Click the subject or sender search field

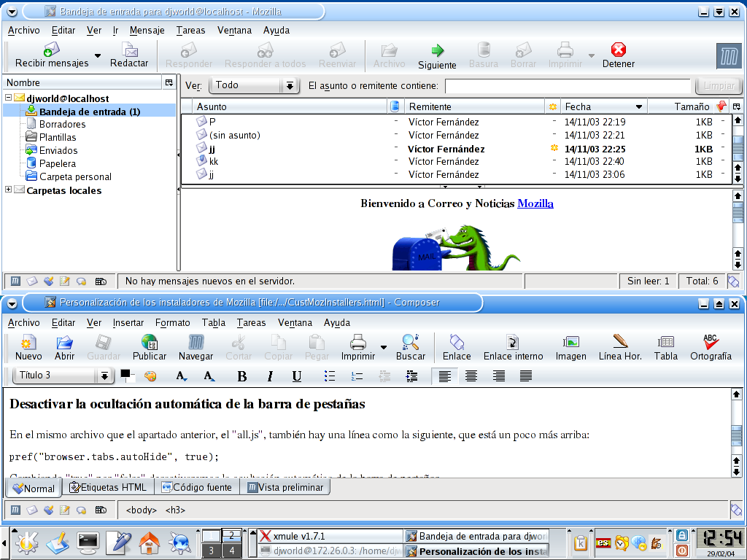pos(568,86)
